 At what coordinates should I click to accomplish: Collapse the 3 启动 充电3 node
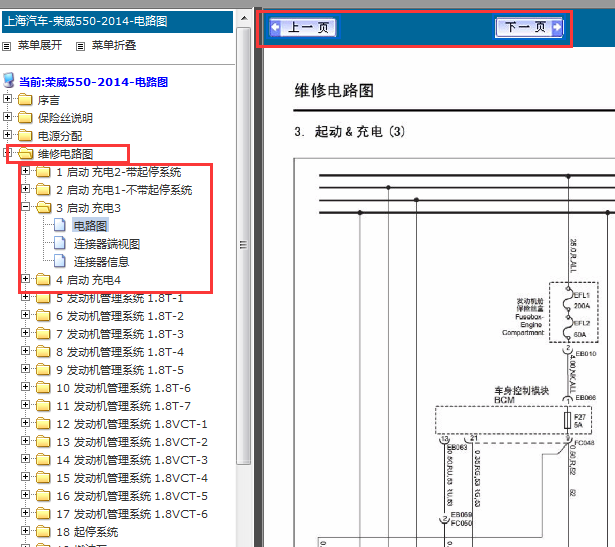[x=25, y=207]
